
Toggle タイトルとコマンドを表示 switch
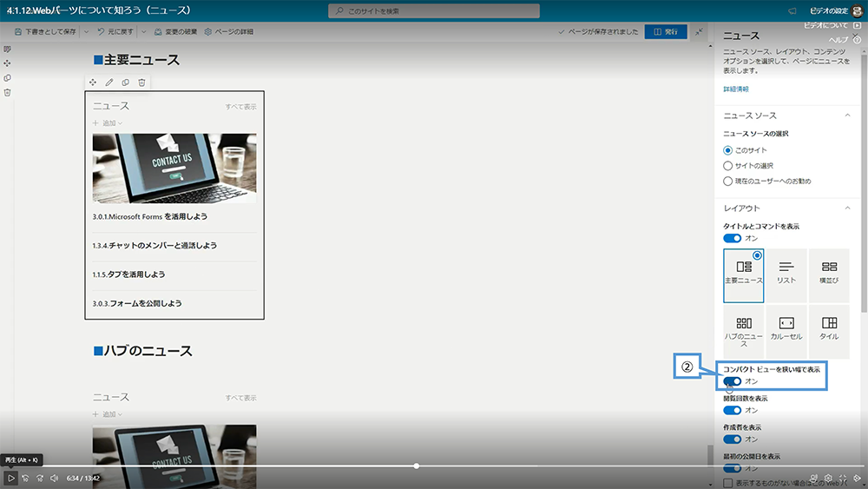tap(733, 238)
